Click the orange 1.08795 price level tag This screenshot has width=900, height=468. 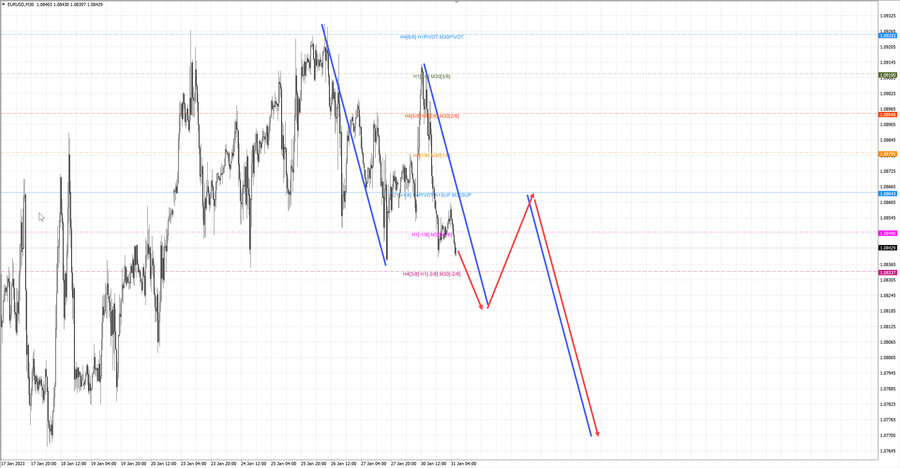click(887, 154)
